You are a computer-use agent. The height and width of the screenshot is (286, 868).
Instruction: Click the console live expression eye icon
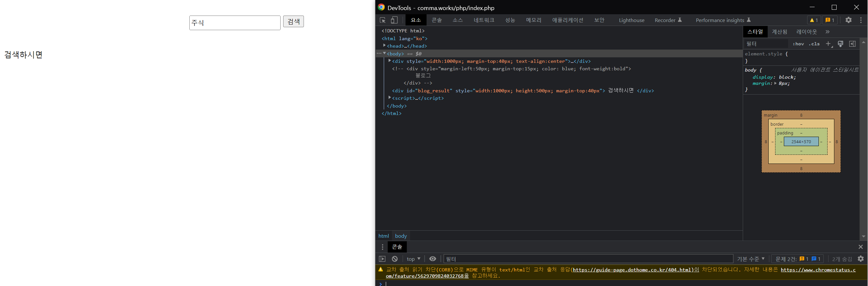tap(433, 259)
